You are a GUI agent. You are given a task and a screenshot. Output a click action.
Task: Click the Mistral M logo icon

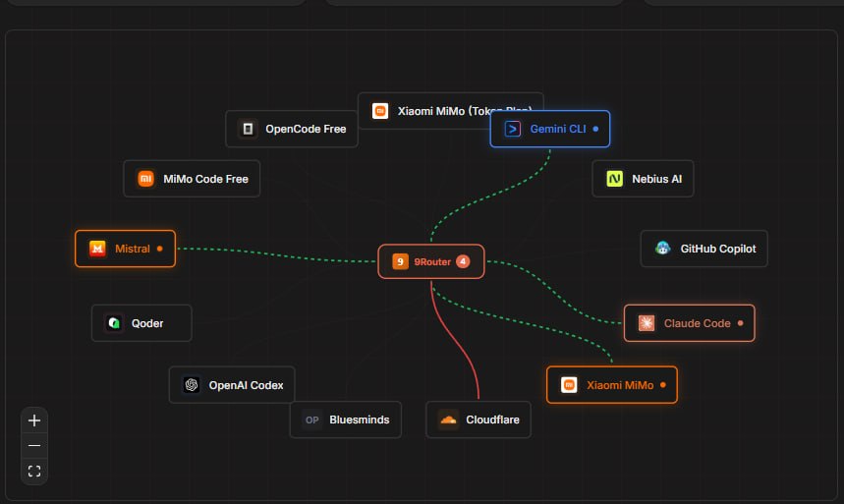[97, 249]
